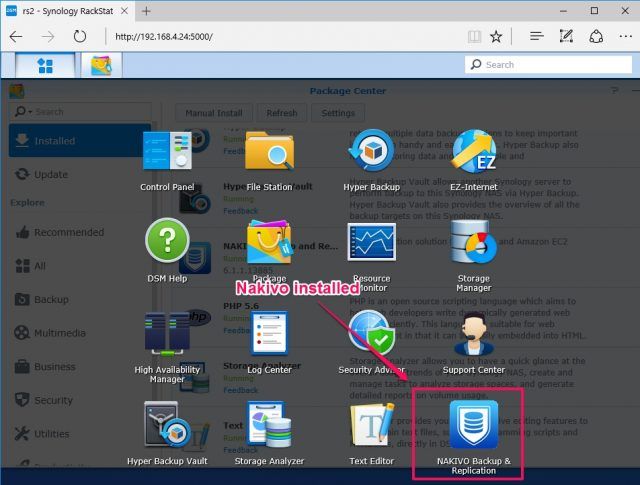640x485 pixels.
Task: Open Support Center
Action: (473, 333)
